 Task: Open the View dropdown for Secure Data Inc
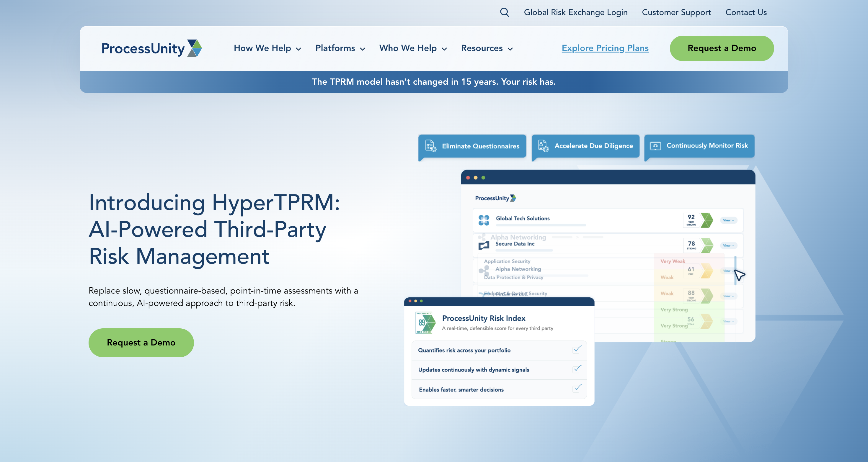(729, 245)
